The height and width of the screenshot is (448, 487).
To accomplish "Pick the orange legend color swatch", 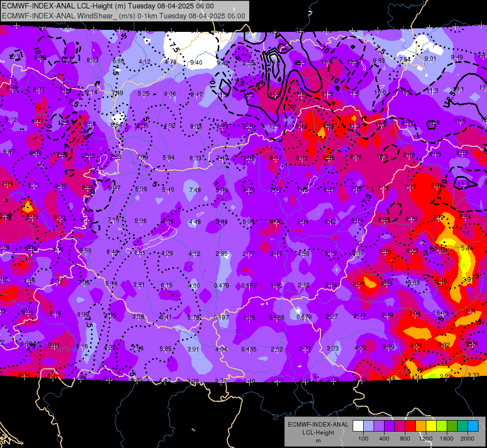I will pos(421,426).
